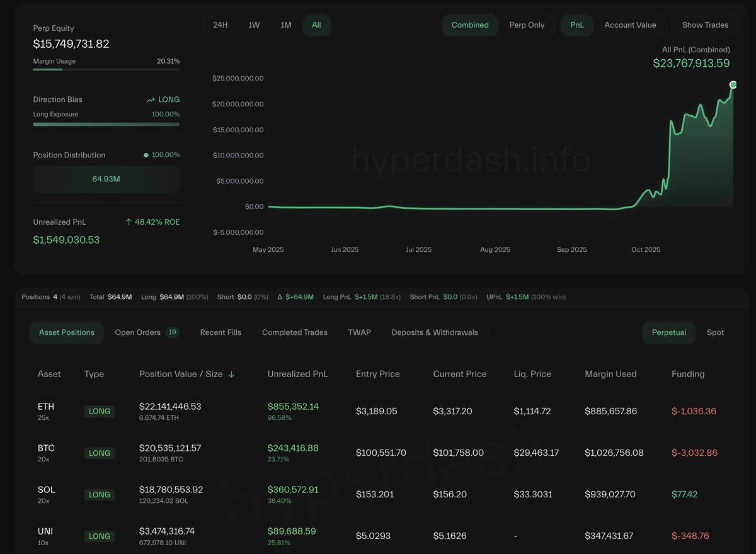756x554 pixels.
Task: Select the 1W time range
Action: tap(254, 25)
